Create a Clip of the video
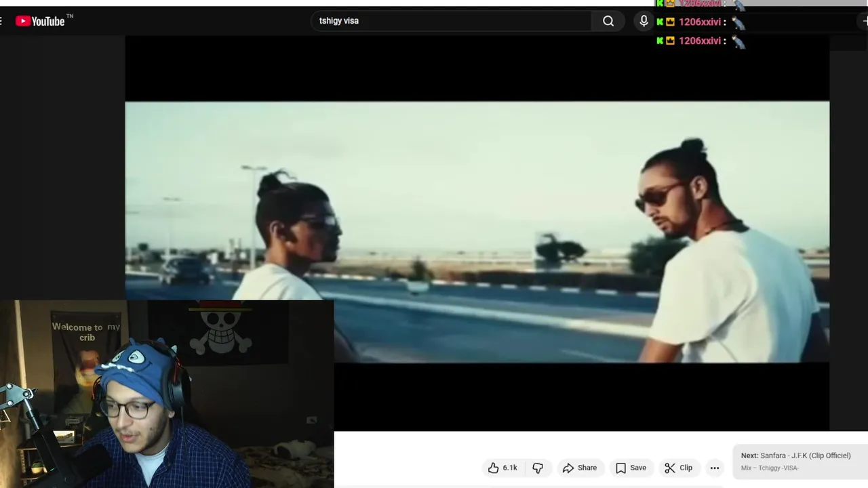 click(x=679, y=468)
